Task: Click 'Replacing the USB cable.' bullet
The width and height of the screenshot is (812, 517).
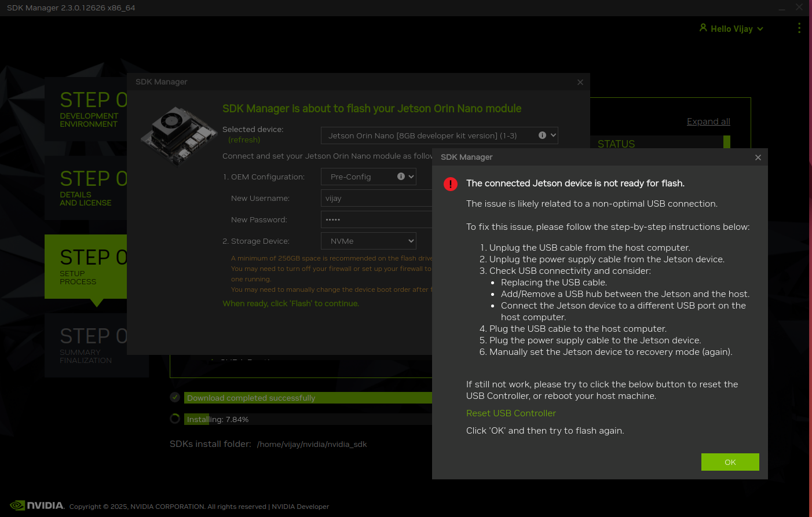Action: pyautogui.click(x=554, y=283)
